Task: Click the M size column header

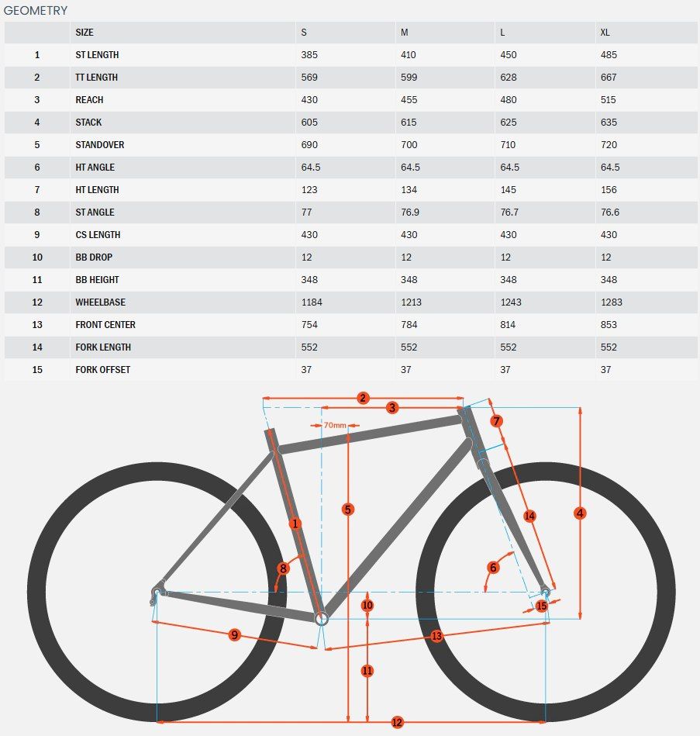Action: pyautogui.click(x=405, y=33)
